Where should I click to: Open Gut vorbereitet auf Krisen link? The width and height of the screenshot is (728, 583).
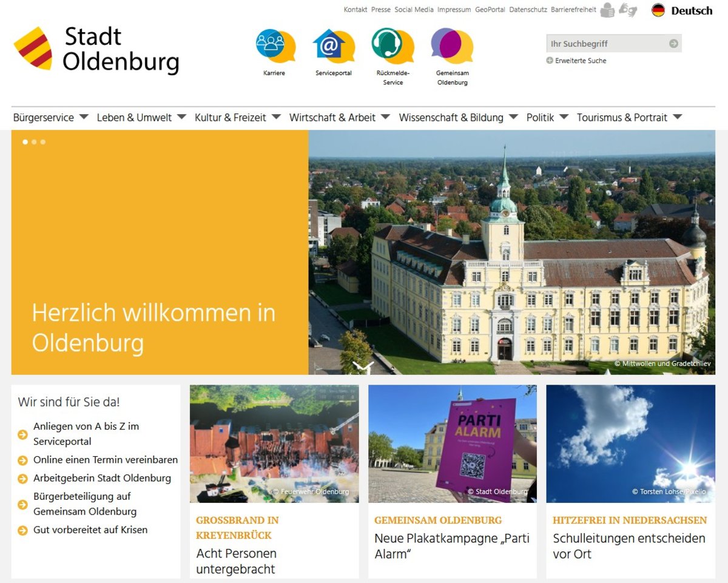[90, 530]
